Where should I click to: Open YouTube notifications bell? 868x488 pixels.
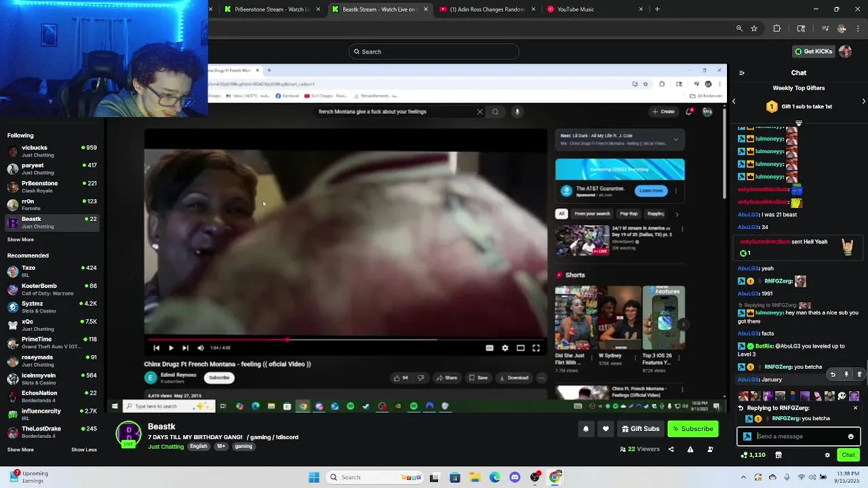(x=689, y=112)
